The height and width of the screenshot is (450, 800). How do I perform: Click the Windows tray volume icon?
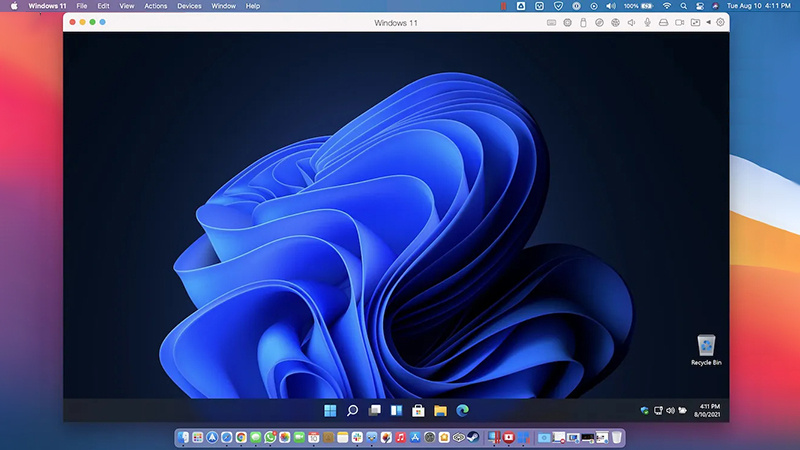(670, 410)
